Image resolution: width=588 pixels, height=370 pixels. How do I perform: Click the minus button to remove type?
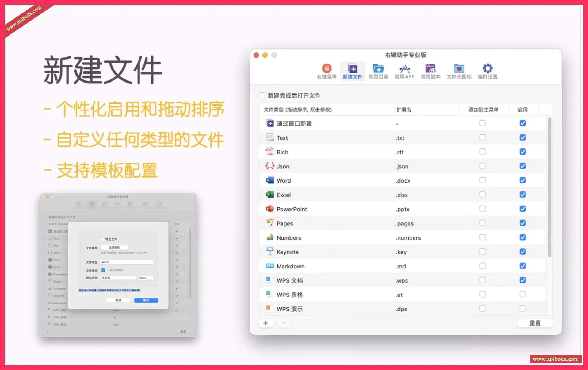pos(283,323)
